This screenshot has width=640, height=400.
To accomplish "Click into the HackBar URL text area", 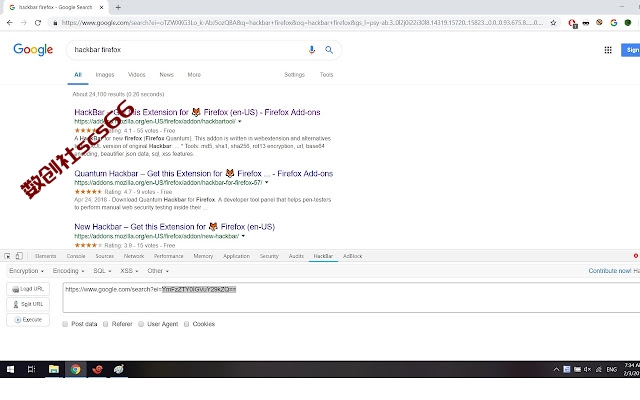I will tap(351, 298).
